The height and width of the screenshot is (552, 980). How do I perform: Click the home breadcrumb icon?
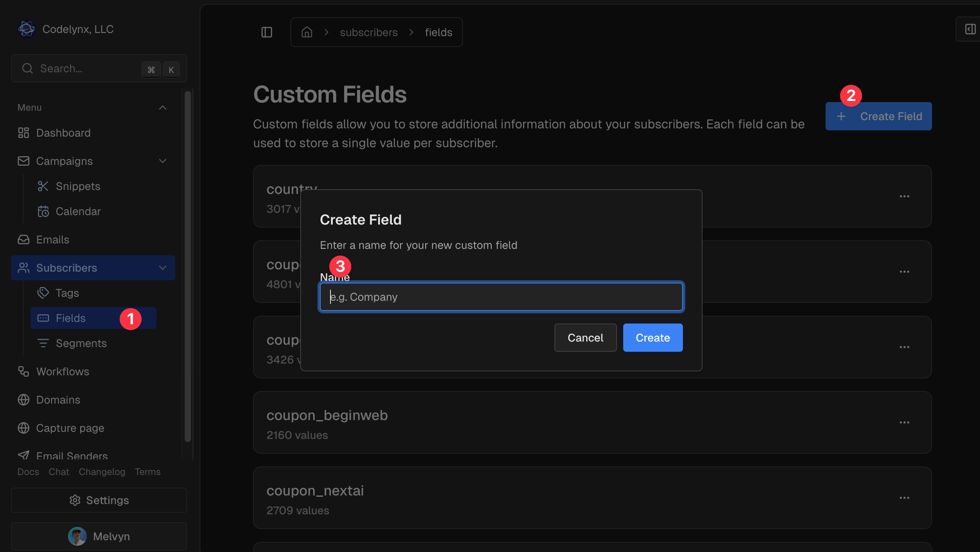pyautogui.click(x=306, y=32)
